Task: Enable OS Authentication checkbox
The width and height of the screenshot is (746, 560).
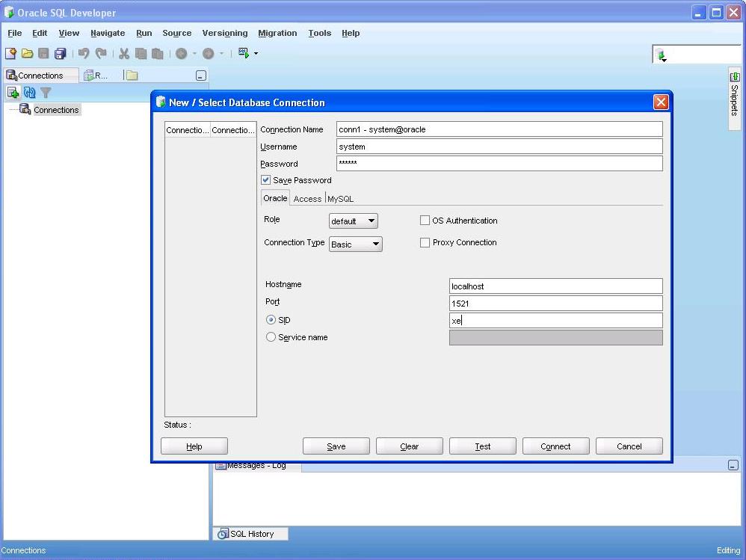Action: pos(425,221)
